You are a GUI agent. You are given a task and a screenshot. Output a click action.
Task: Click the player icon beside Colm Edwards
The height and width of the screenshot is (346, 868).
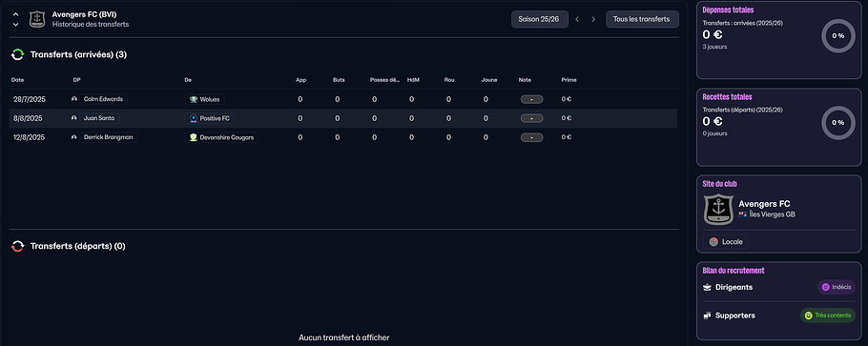point(74,100)
